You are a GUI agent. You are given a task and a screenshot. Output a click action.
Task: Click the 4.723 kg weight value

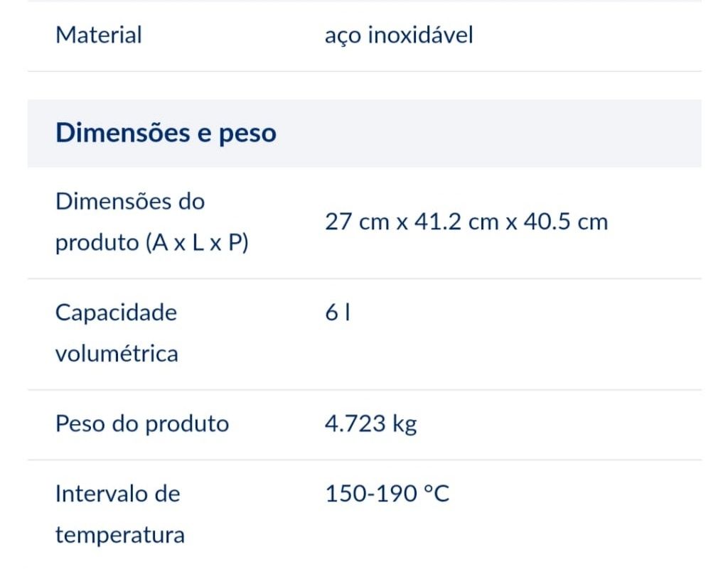pyautogui.click(x=370, y=424)
